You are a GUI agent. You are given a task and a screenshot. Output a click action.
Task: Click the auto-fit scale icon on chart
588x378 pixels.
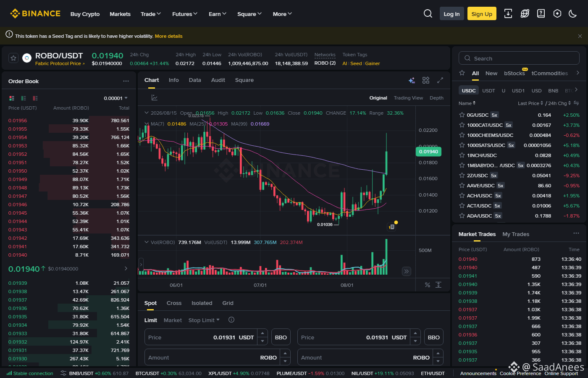[438, 285]
